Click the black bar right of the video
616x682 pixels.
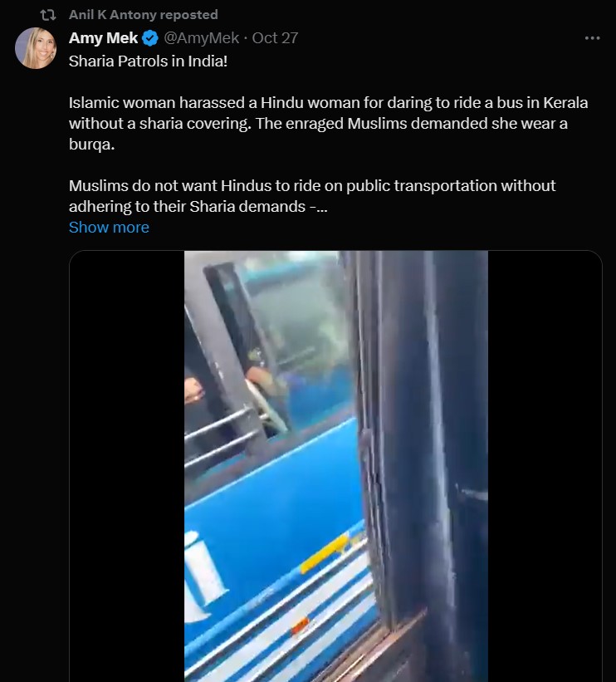(x=545, y=466)
